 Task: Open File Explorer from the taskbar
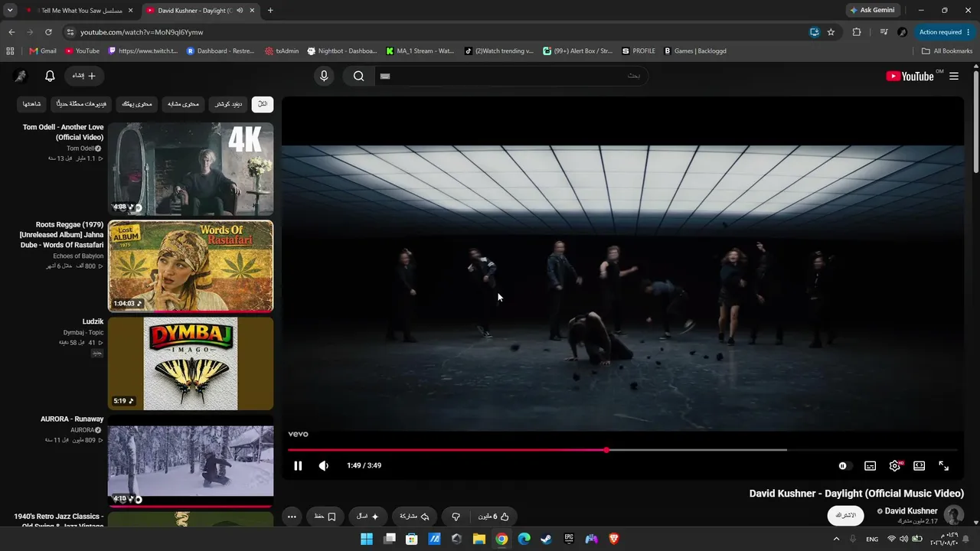pyautogui.click(x=479, y=539)
